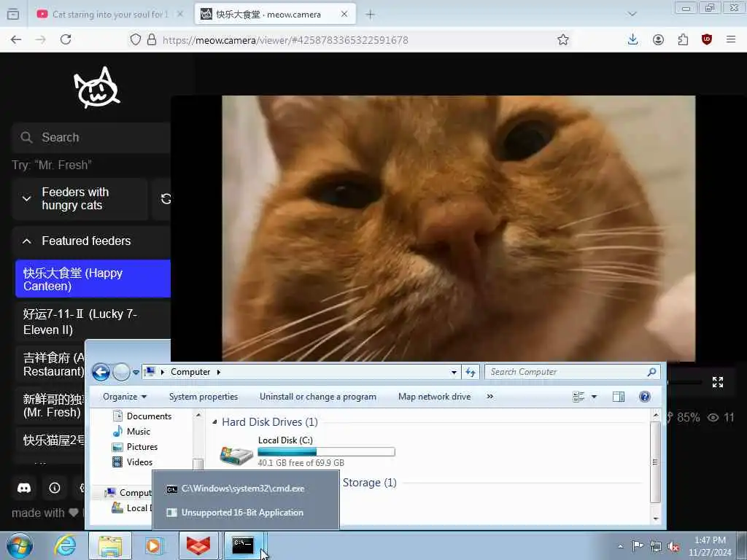Open a new Firefox tab
747x560 pixels.
point(370,15)
